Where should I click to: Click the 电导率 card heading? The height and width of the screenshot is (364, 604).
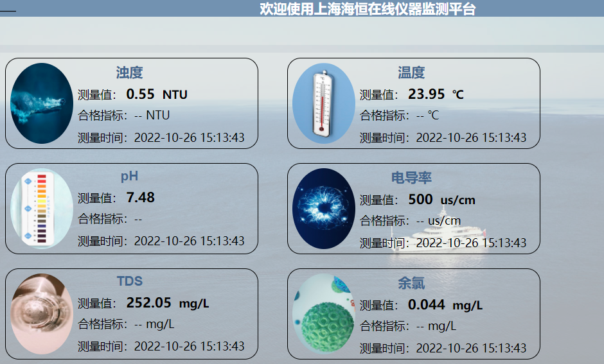pyautogui.click(x=411, y=178)
